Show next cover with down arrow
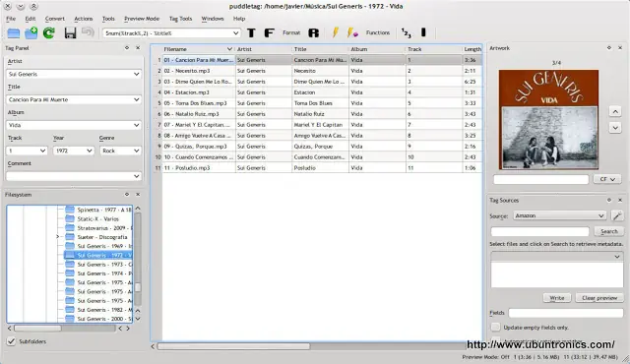The image size is (630, 364). 615,128
